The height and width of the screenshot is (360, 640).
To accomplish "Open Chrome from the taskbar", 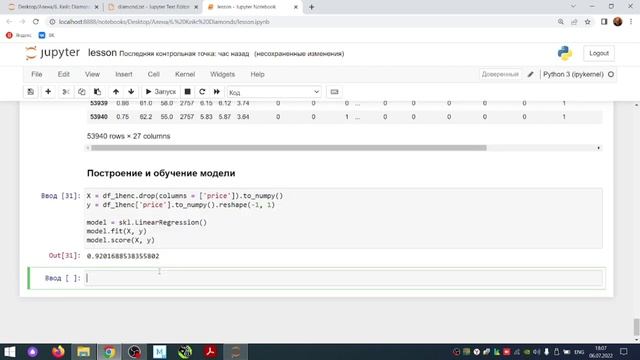I will click(109, 352).
